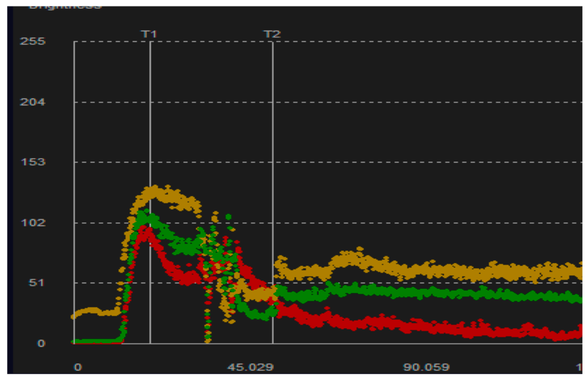Screen dimensions: 588x380
Task: Click the 153 brightness axis label
Action: click(x=33, y=162)
